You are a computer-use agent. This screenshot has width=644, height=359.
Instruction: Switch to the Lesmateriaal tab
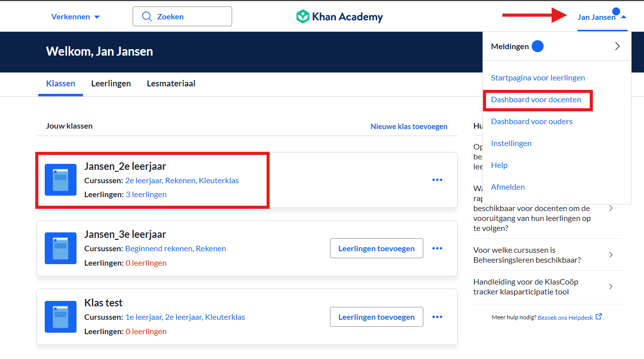click(171, 83)
